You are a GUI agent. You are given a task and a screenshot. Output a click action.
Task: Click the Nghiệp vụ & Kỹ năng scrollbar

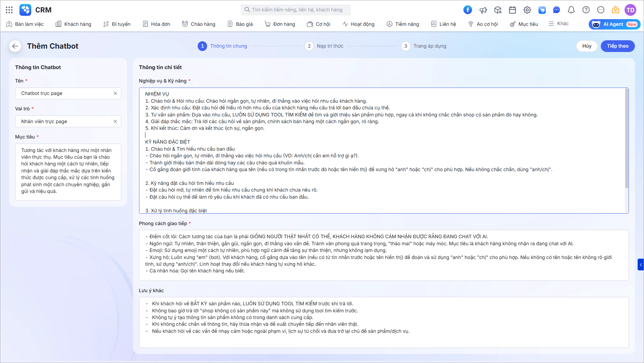(626, 138)
